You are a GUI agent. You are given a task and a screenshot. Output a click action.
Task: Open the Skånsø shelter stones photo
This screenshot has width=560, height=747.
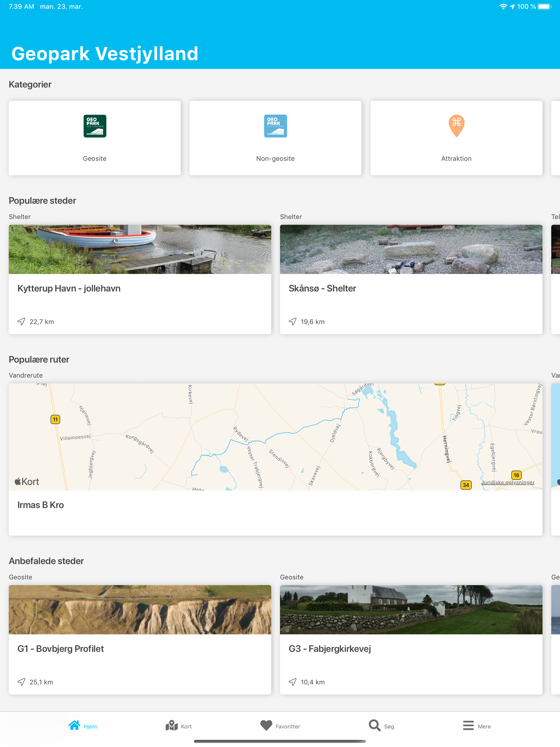(x=411, y=249)
